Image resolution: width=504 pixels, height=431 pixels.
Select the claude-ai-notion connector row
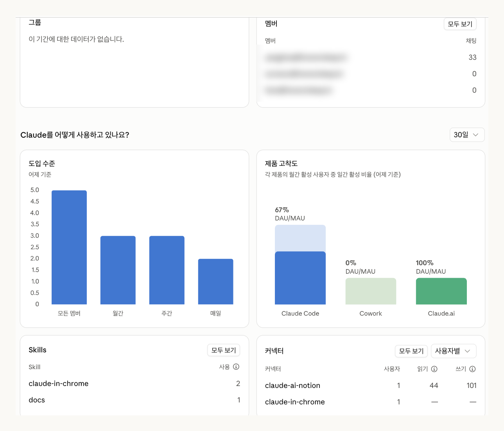click(x=371, y=386)
